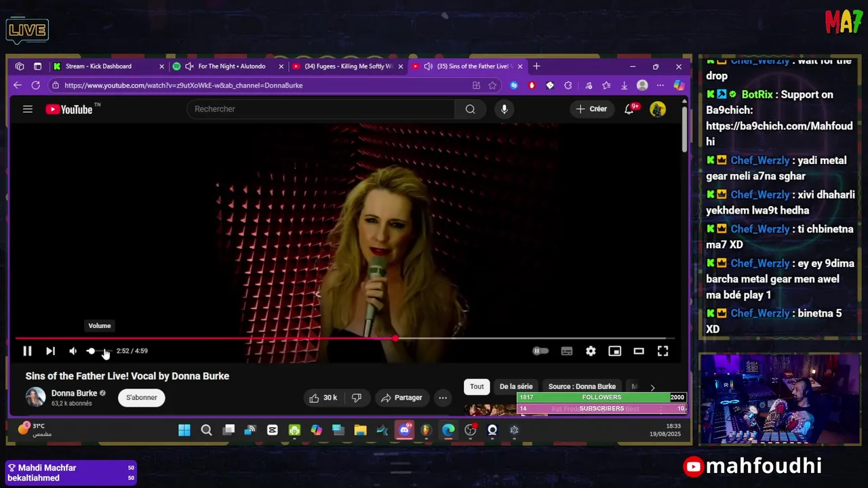Open the browser profile icon

pos(642,85)
